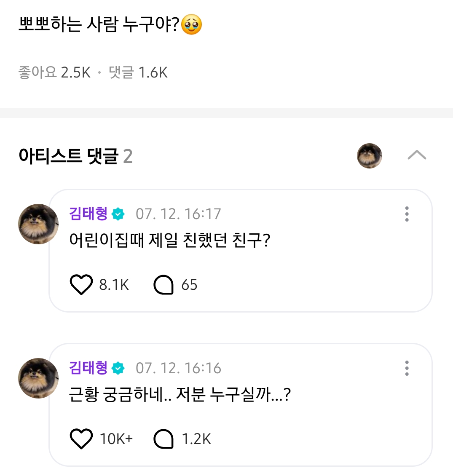View 좋아요 2.5K likes count
Image resolution: width=453 pixels, height=476 pixels.
(x=54, y=72)
